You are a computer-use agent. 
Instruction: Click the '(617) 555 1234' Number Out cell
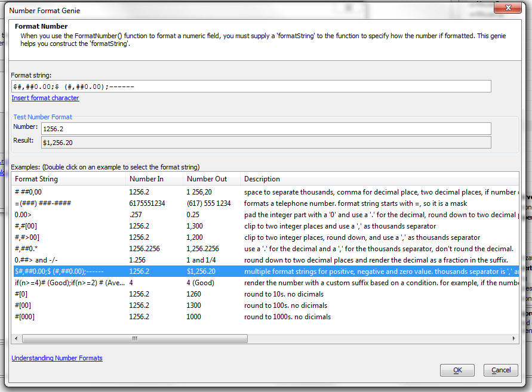pyautogui.click(x=208, y=203)
